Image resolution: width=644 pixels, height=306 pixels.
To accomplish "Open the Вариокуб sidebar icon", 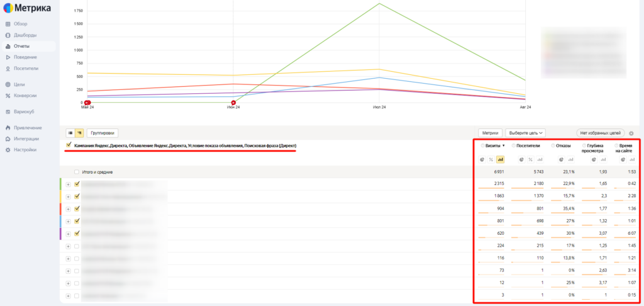I will coord(8,111).
